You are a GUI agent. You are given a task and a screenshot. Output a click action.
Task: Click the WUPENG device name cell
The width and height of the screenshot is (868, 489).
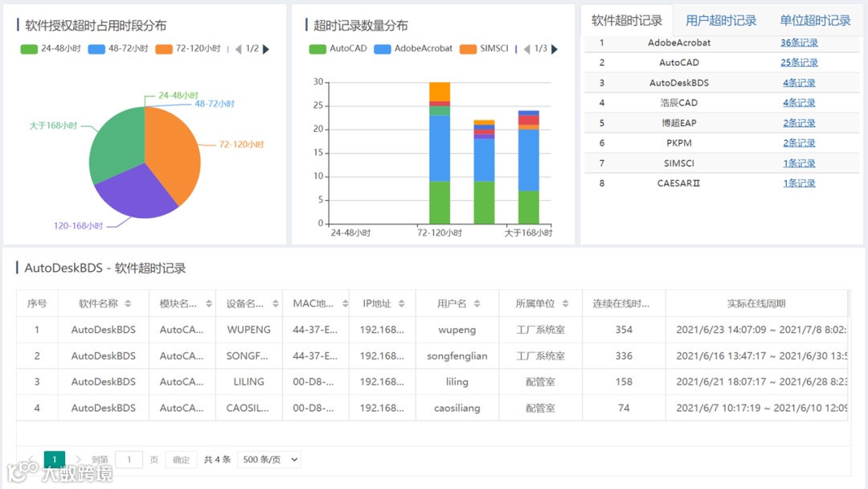(249, 330)
